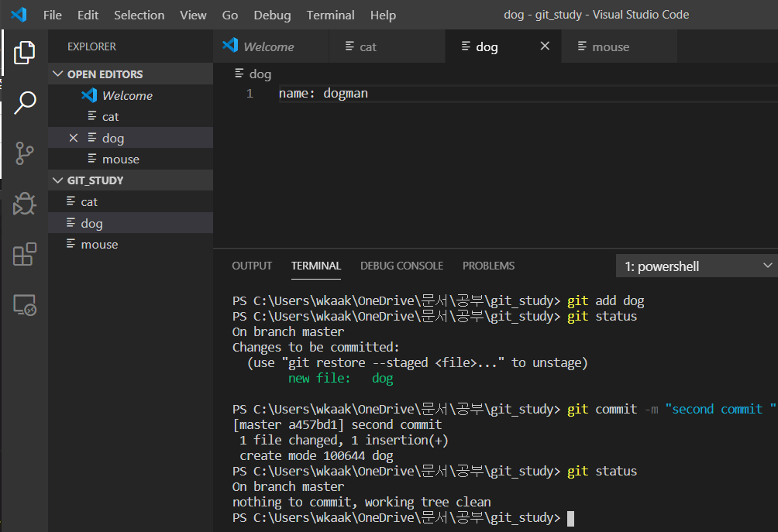Open cat file in GIT_STUDY folder
The height and width of the screenshot is (532, 778).
point(130,202)
